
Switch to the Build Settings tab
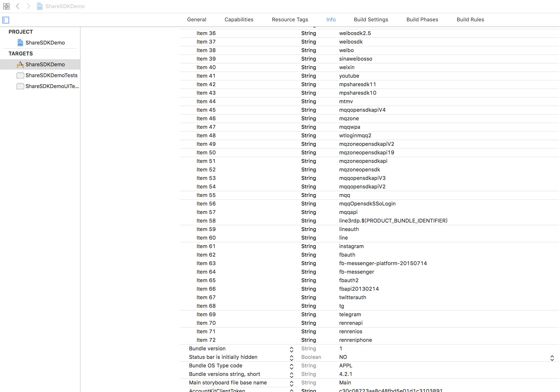[x=371, y=19]
